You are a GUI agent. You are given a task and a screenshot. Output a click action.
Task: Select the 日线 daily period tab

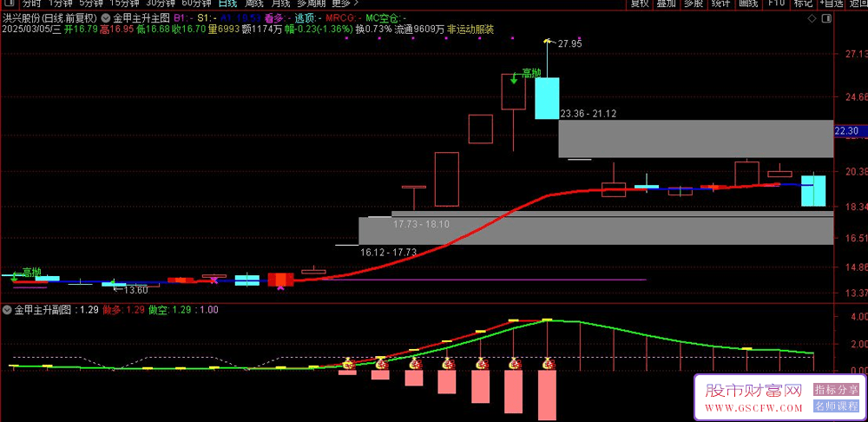(x=228, y=3)
